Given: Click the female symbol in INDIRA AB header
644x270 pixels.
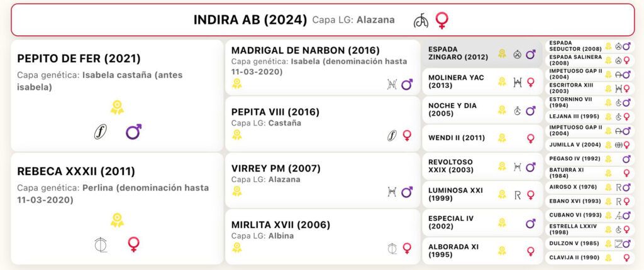Looking at the screenshot, I should pos(442,21).
